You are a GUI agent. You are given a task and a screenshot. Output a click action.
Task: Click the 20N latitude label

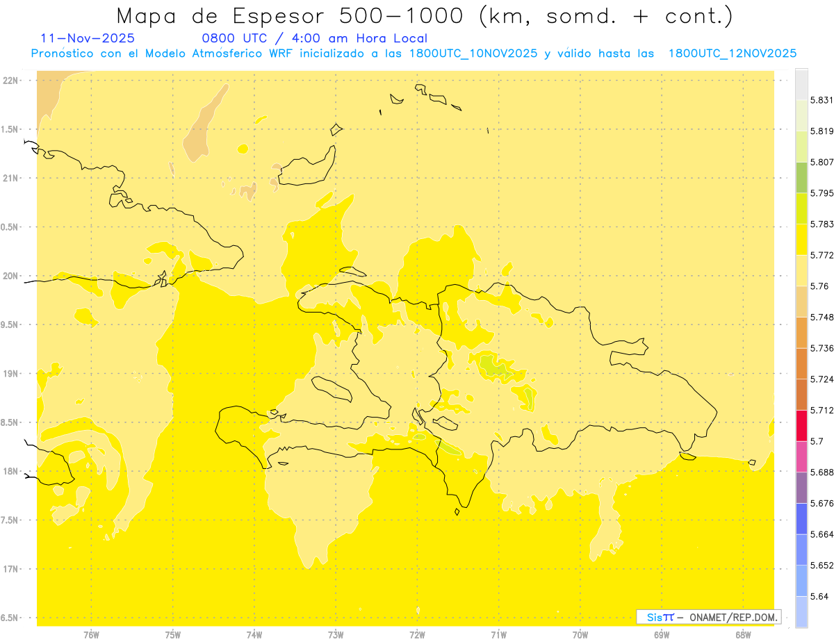pyautogui.click(x=10, y=276)
